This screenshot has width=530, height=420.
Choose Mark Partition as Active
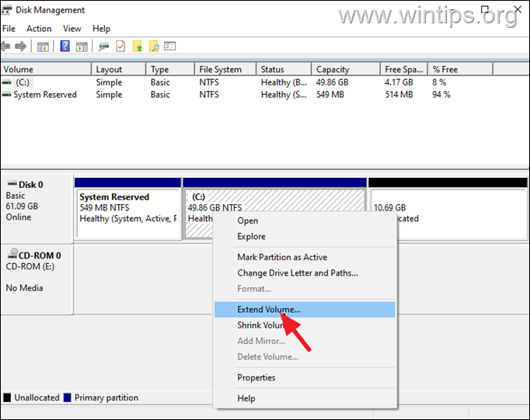click(x=305, y=257)
